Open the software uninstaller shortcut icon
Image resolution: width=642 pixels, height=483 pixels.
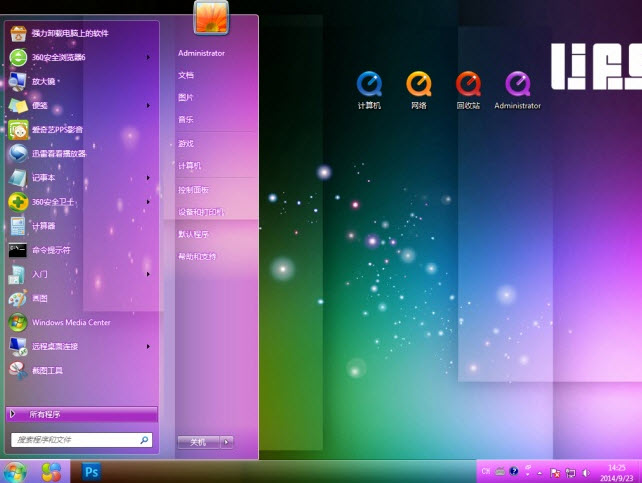tap(18, 34)
